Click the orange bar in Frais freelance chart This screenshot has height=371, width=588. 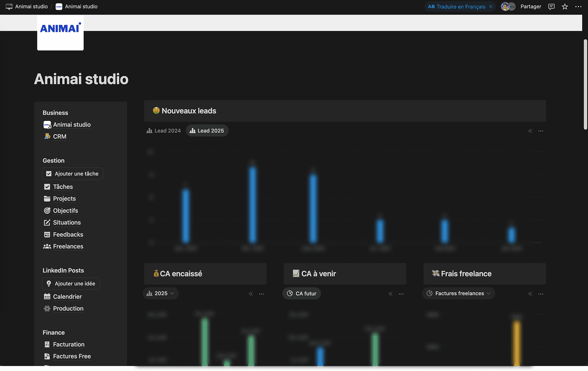click(517, 344)
